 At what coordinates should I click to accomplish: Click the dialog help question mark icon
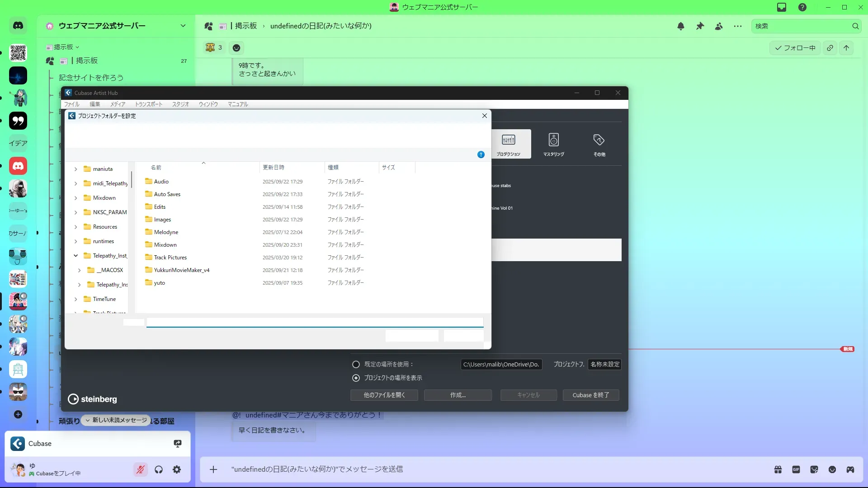(481, 155)
